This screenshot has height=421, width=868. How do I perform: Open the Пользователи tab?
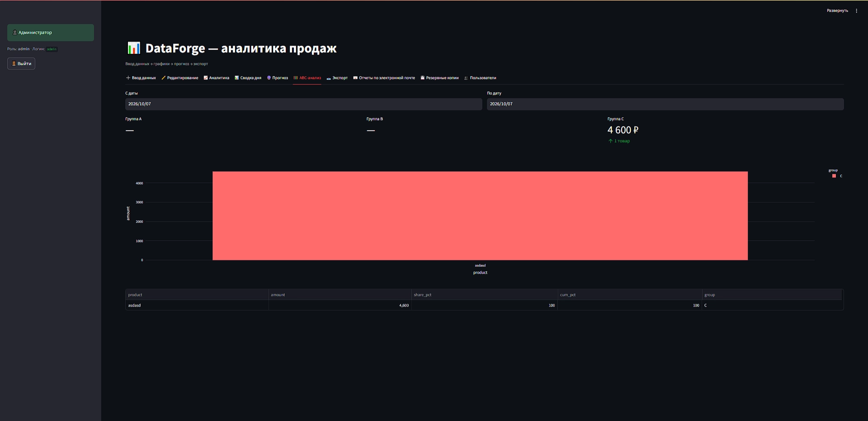point(480,78)
